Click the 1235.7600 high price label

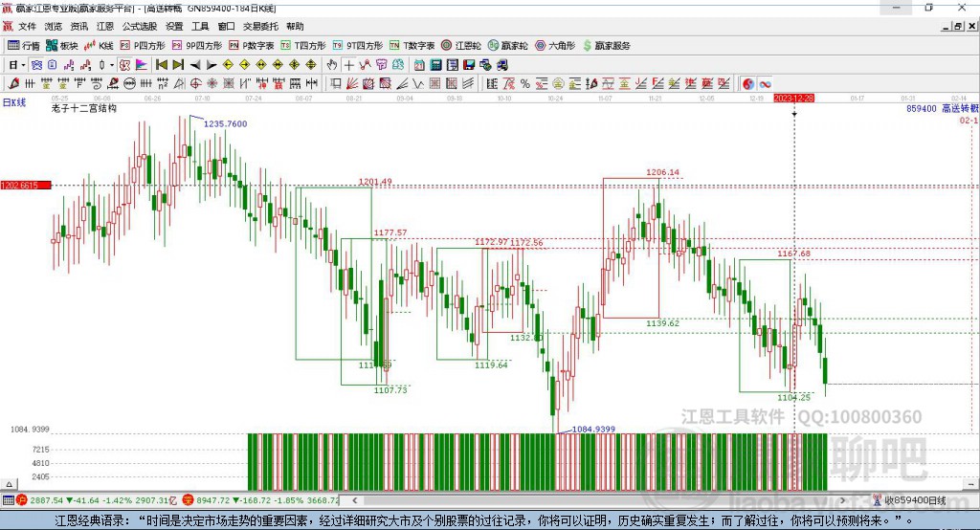226,123
